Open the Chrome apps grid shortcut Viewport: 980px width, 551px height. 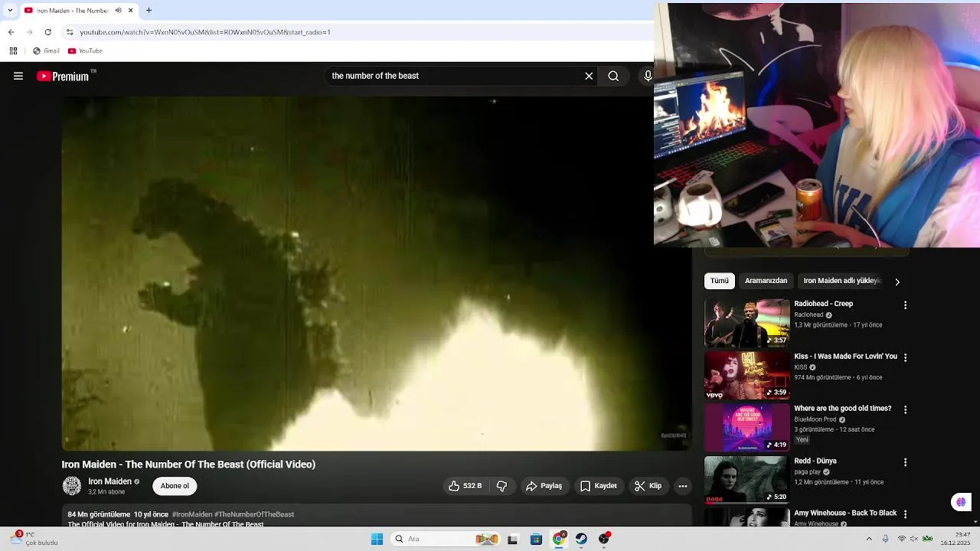tap(13, 51)
